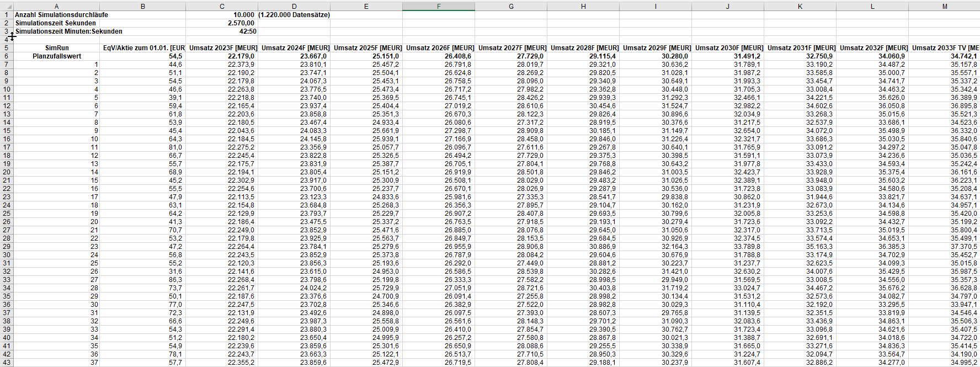
Task: Click the 'Planzufallswert' cell
Action: pyautogui.click(x=57, y=56)
